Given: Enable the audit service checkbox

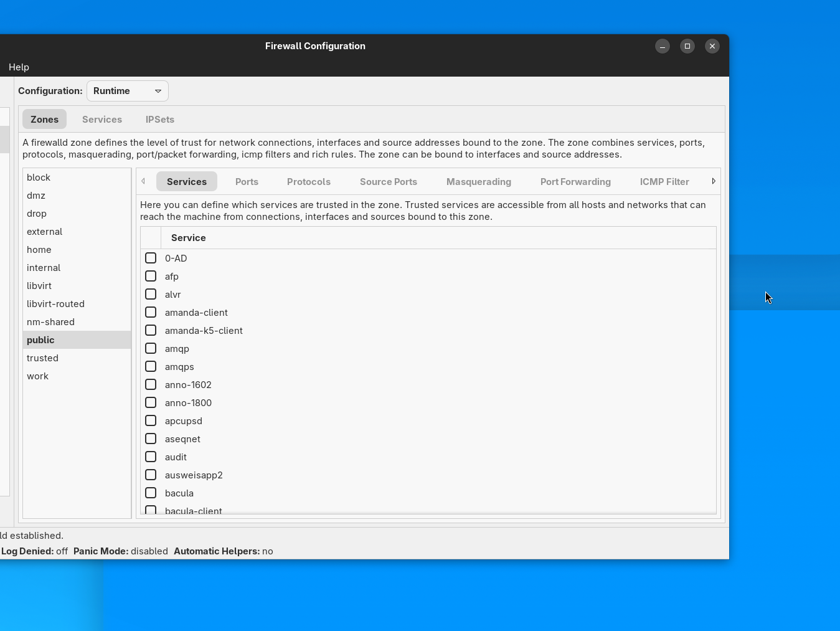Looking at the screenshot, I should [151, 457].
